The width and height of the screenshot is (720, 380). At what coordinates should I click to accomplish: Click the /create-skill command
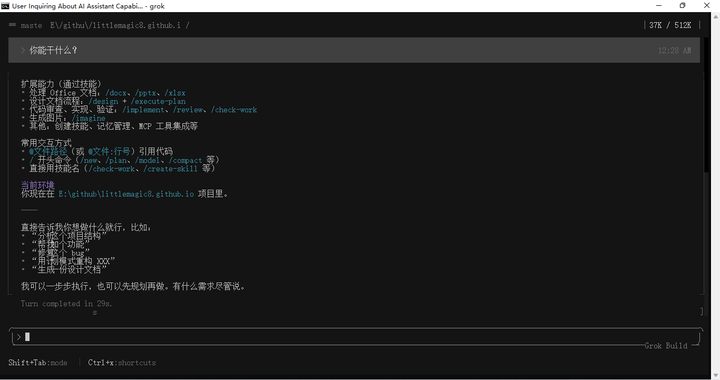[x=170, y=169]
